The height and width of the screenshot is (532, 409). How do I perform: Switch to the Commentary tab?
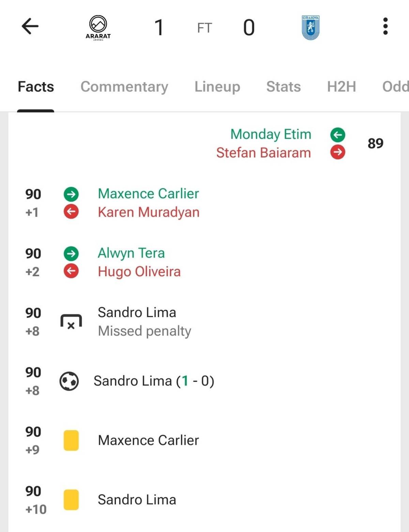[124, 87]
